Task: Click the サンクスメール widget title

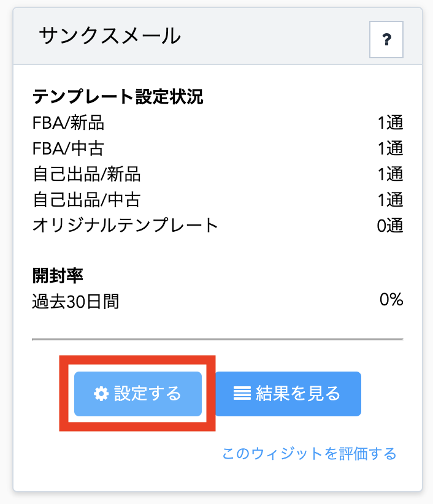Action: tap(110, 36)
